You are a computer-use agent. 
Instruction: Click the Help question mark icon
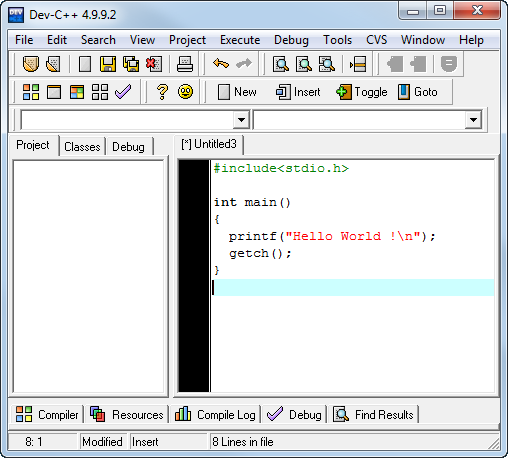pyautogui.click(x=162, y=92)
